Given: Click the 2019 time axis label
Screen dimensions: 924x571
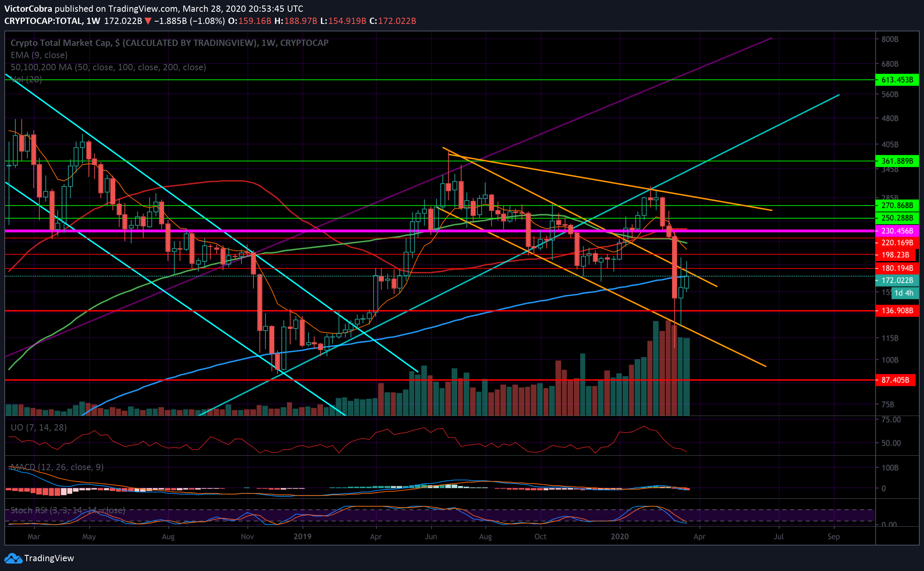Looking at the screenshot, I should tap(303, 536).
